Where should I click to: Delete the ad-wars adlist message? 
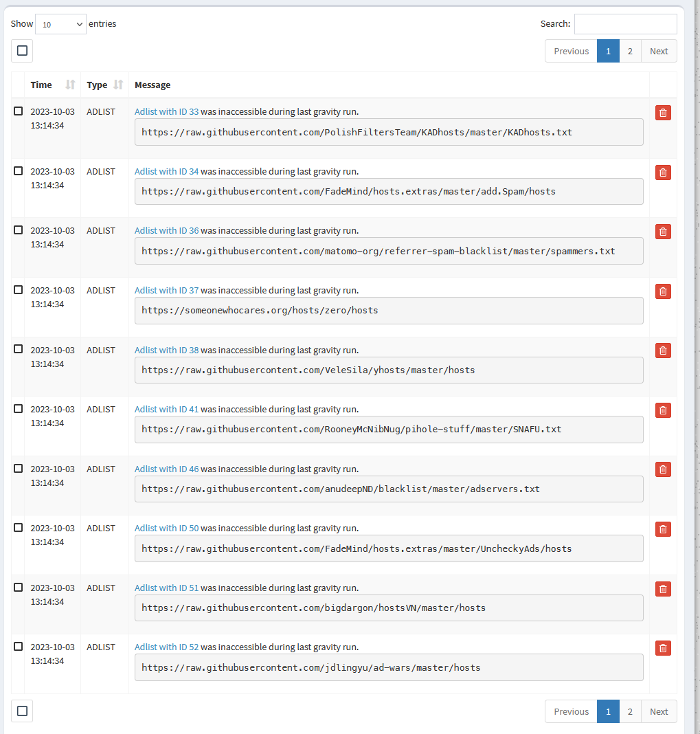662,647
